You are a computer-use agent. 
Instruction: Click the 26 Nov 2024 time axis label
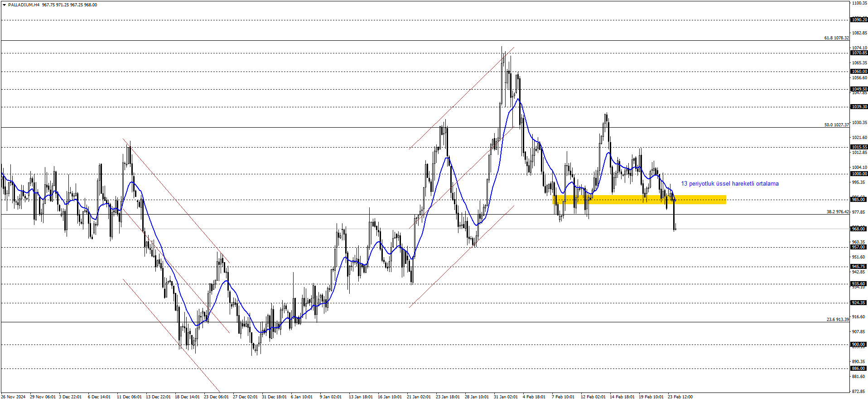[13, 397]
